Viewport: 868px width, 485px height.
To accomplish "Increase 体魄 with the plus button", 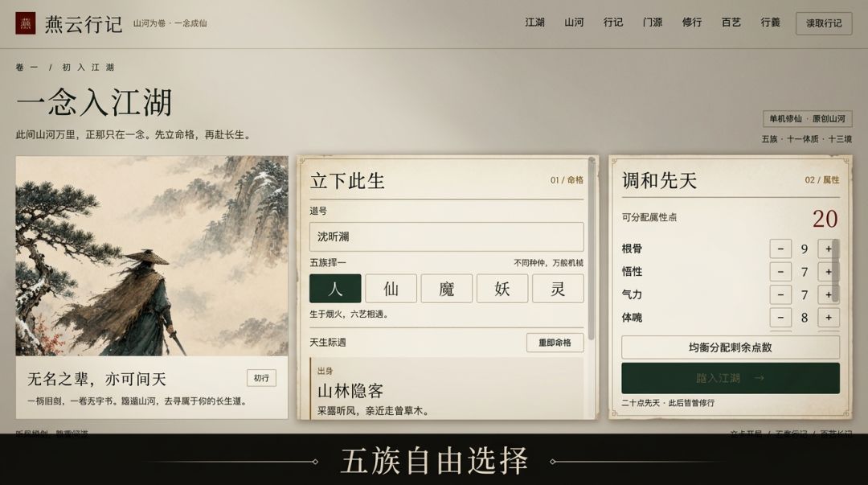I will (828, 318).
